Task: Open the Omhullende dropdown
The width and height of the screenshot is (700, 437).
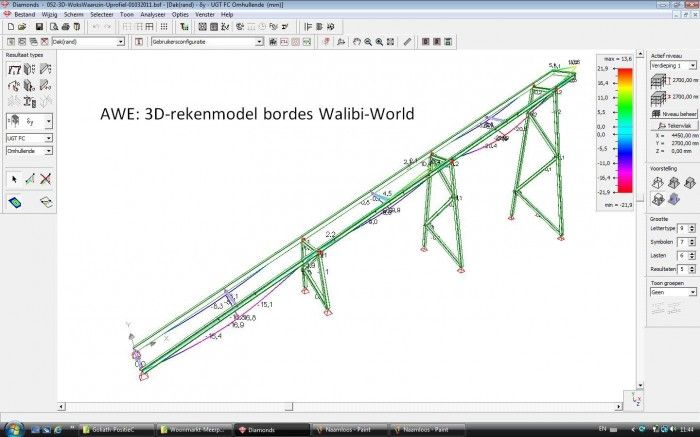Action: pos(48,151)
